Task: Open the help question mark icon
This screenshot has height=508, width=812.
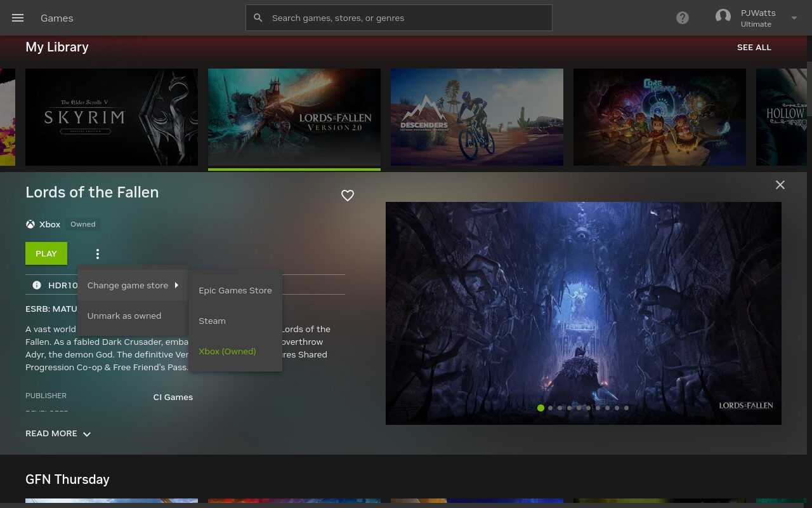Action: tap(683, 18)
